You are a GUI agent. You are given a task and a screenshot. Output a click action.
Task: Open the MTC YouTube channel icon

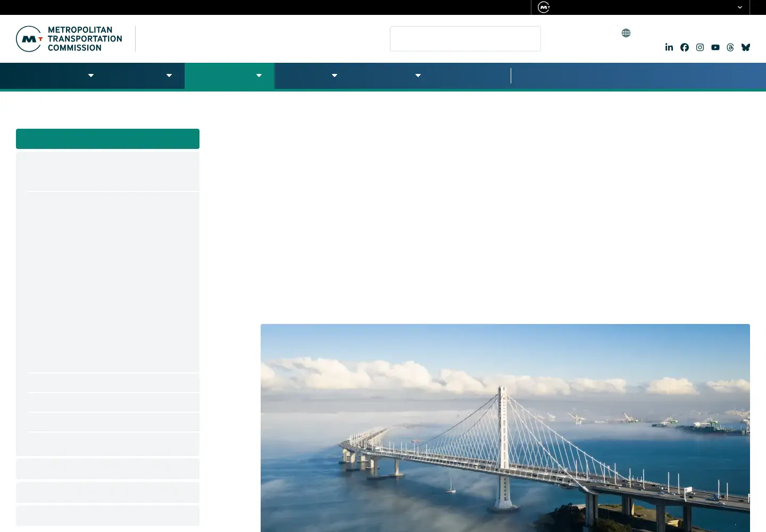pos(715,47)
